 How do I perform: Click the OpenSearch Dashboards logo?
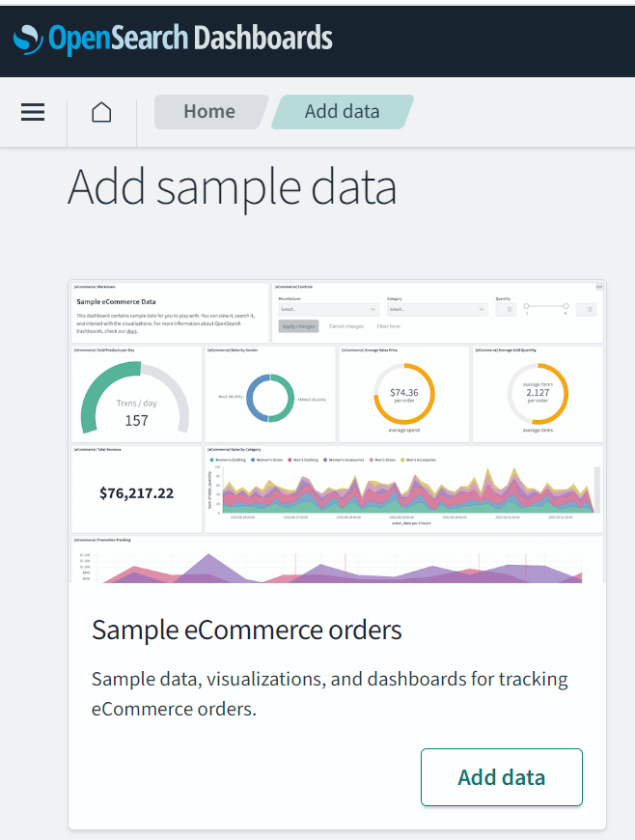pos(173,39)
